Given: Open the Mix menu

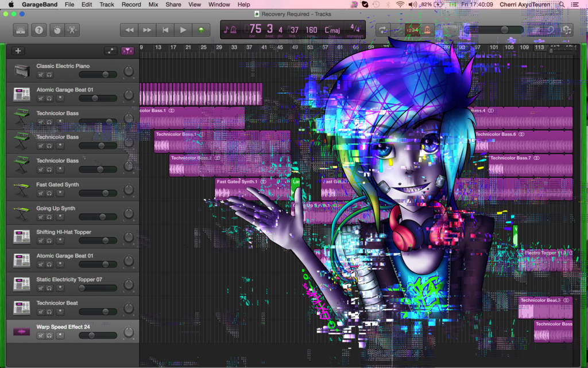Looking at the screenshot, I should click(x=153, y=4).
